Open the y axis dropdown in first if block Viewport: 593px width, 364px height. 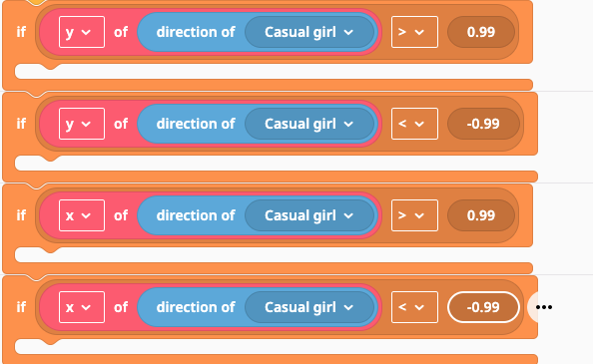point(82,32)
